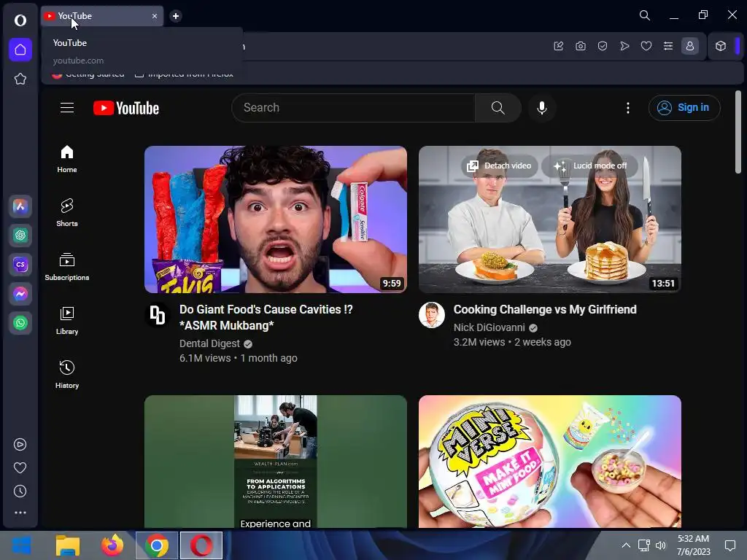Open File Explorer from taskbar

(x=68, y=545)
